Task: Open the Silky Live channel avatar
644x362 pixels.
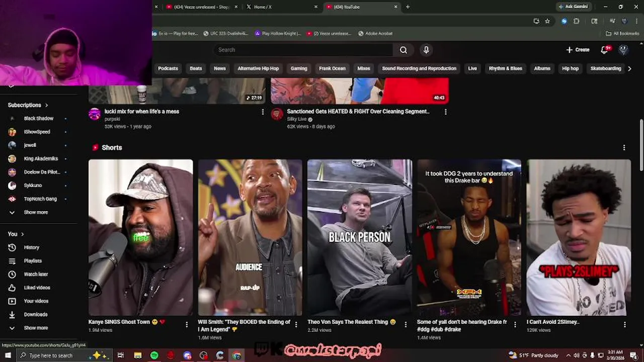Action: 277,114
